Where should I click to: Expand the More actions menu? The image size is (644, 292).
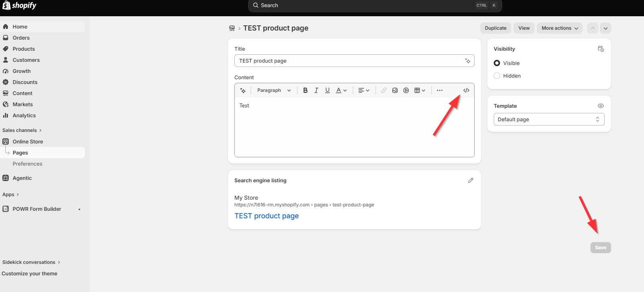pyautogui.click(x=560, y=28)
